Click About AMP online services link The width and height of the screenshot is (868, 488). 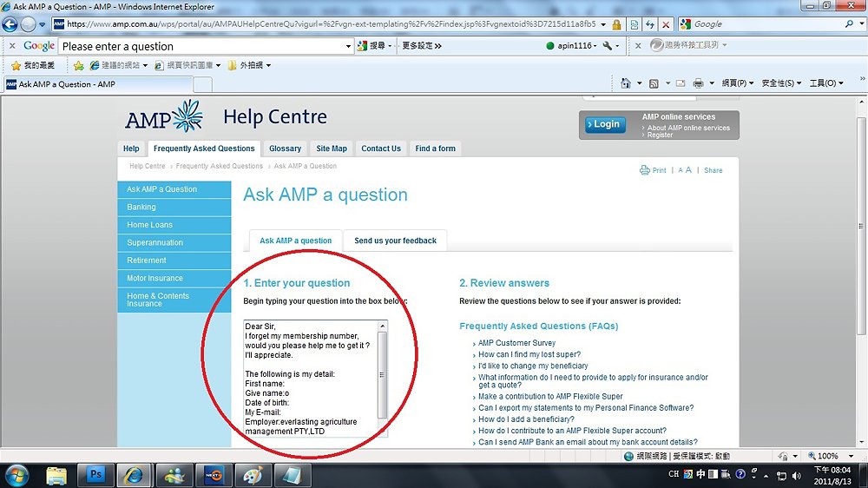[688, 128]
